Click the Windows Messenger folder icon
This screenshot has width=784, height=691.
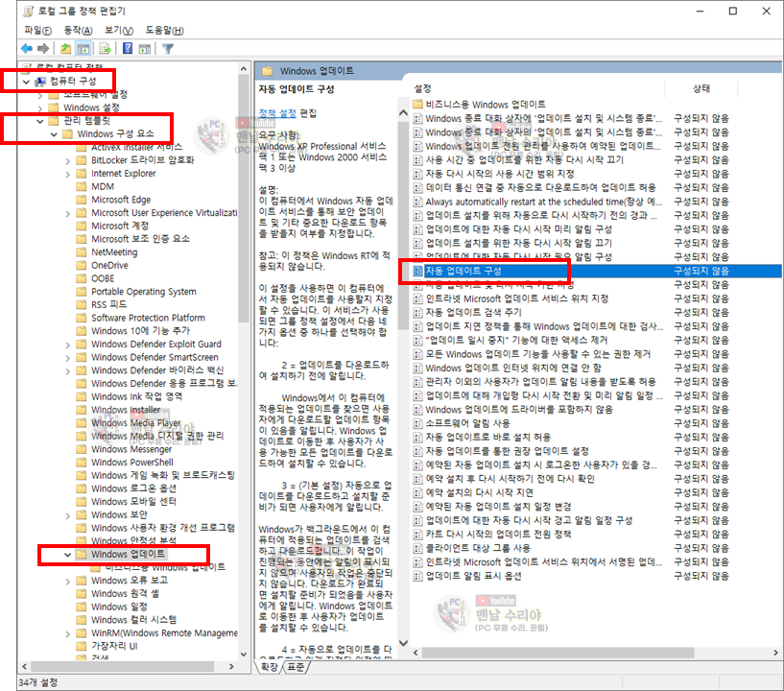pyautogui.click(x=81, y=449)
